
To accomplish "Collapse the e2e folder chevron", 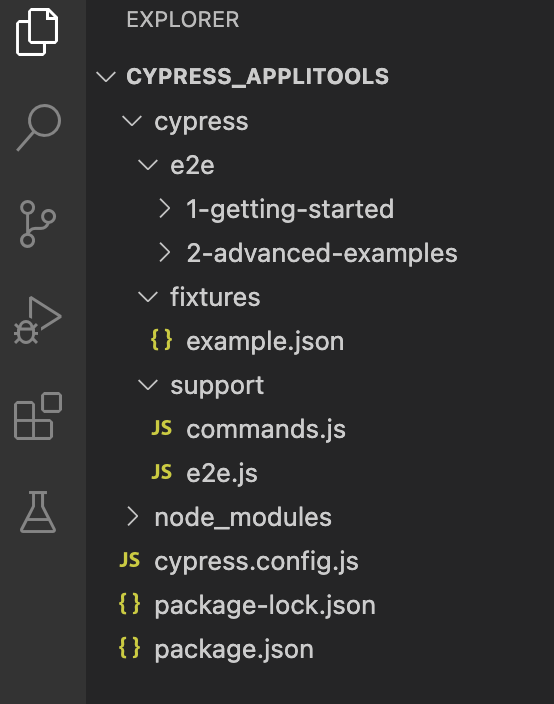I will click(148, 165).
